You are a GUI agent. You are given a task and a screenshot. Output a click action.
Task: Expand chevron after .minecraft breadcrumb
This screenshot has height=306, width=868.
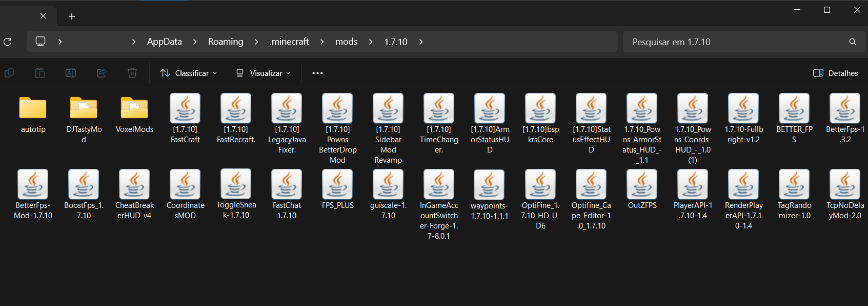click(x=322, y=42)
